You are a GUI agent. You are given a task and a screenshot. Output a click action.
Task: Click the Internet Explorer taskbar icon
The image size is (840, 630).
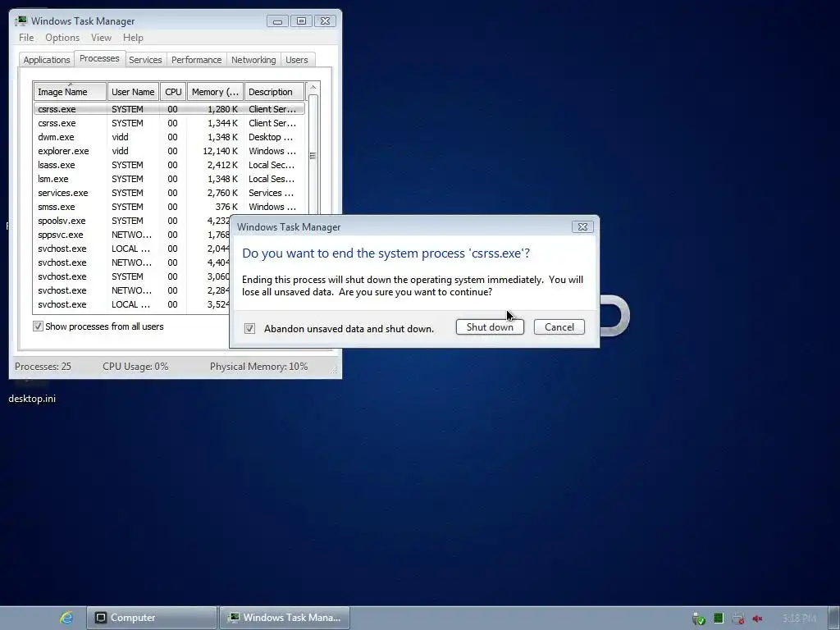(66, 618)
